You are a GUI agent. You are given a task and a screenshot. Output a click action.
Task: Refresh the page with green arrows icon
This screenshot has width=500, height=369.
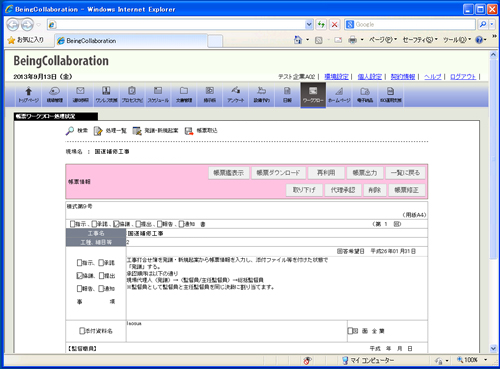321,24
